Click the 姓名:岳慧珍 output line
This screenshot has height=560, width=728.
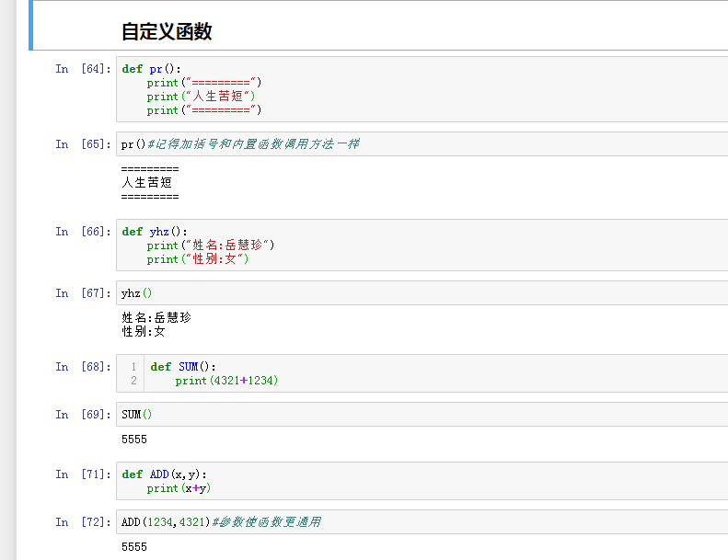point(156,317)
